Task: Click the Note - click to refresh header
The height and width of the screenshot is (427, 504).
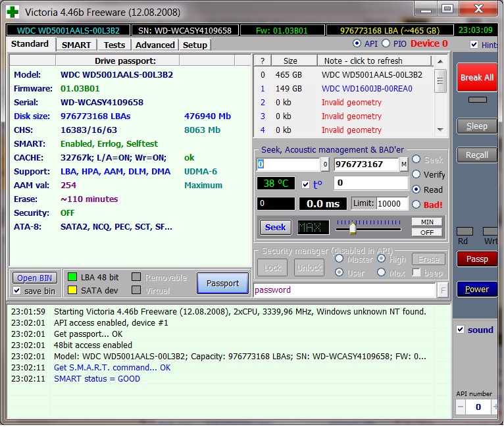Action: [x=374, y=61]
